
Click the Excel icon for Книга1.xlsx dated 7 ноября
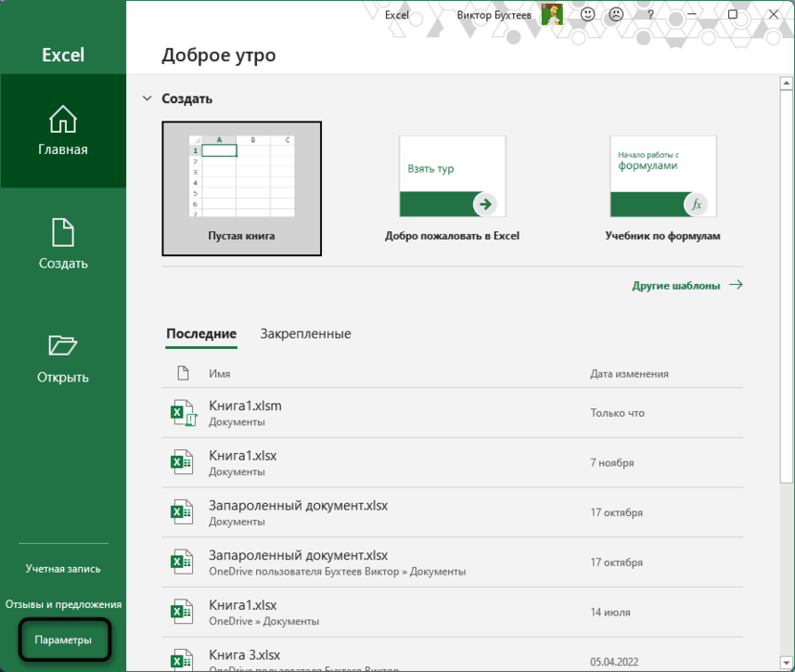pyautogui.click(x=182, y=462)
